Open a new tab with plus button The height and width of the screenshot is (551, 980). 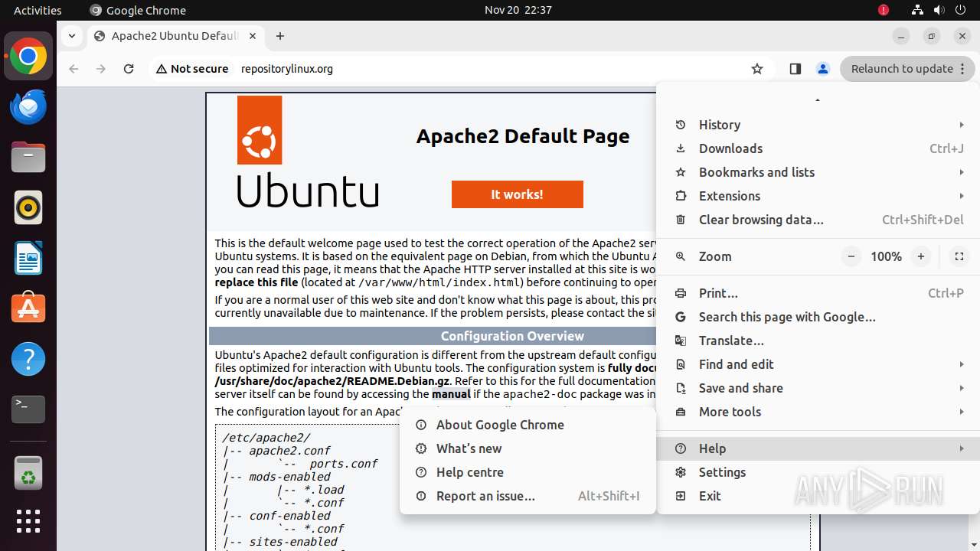(280, 36)
